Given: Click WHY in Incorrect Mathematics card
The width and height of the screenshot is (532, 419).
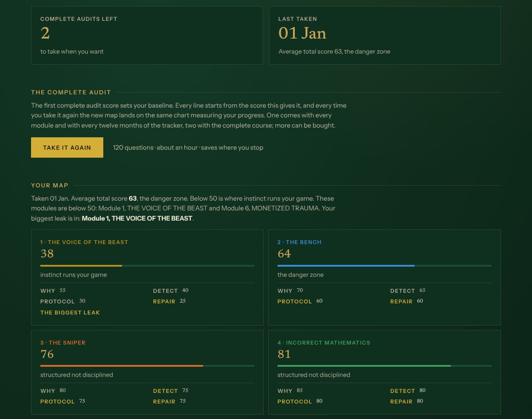Looking at the screenshot, I should click(285, 391).
